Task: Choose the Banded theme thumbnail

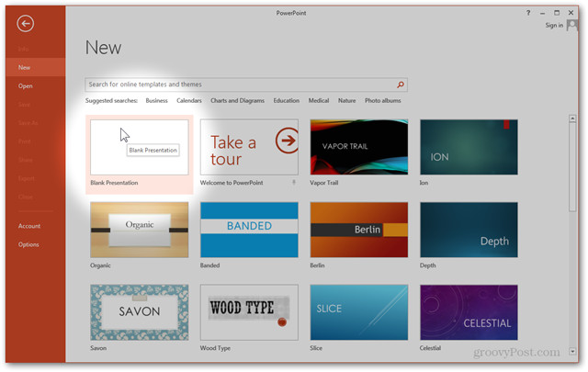Action: click(x=249, y=230)
